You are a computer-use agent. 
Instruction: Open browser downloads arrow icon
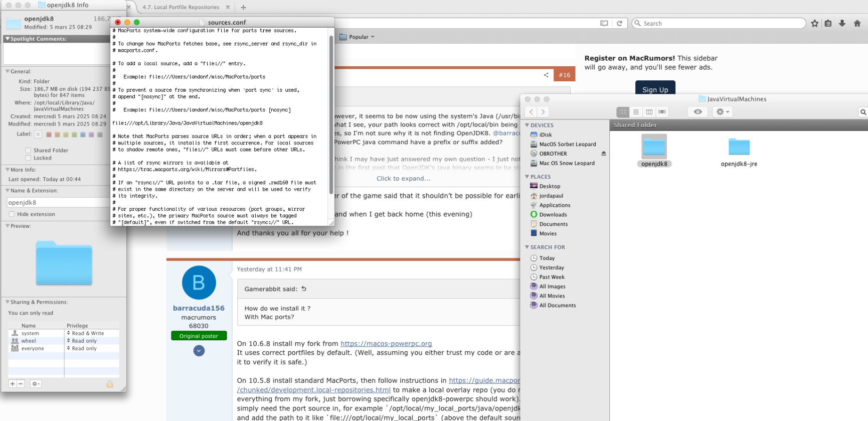tap(842, 23)
